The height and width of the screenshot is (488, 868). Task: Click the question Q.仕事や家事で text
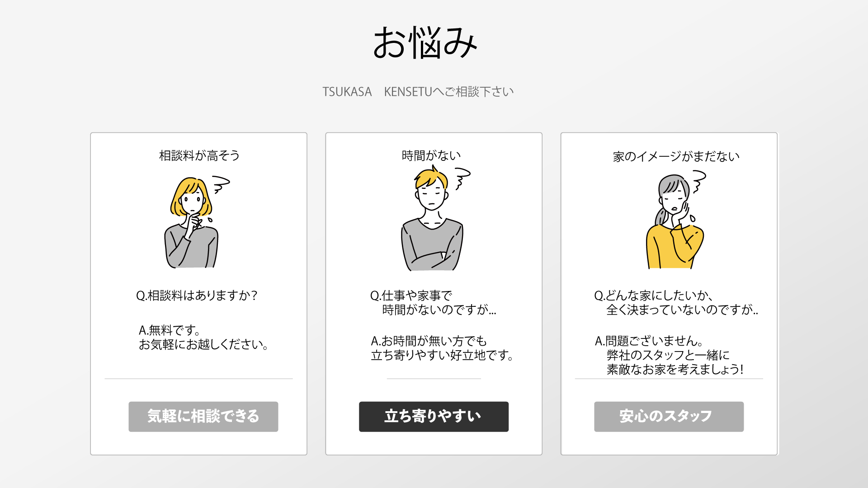(411, 296)
